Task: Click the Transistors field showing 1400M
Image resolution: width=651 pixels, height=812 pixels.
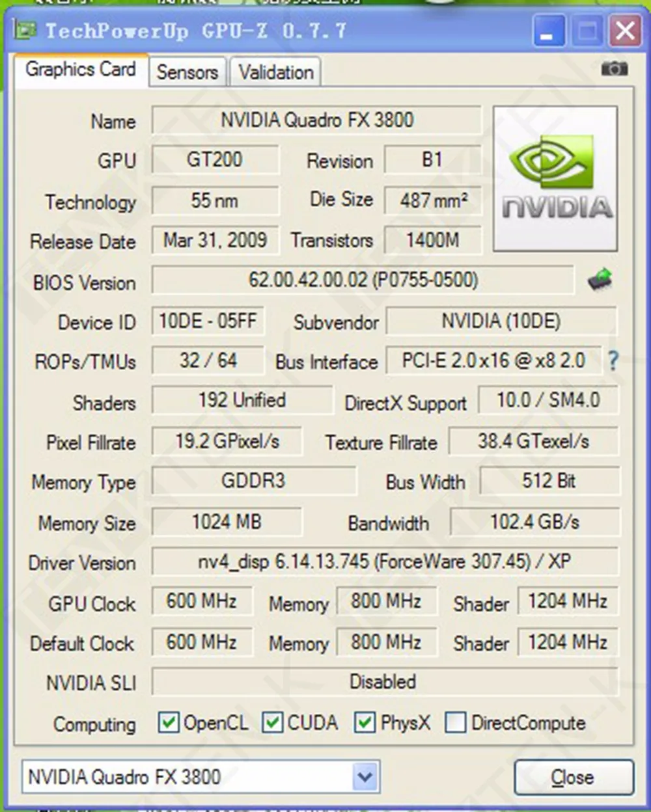Action: 433,240
